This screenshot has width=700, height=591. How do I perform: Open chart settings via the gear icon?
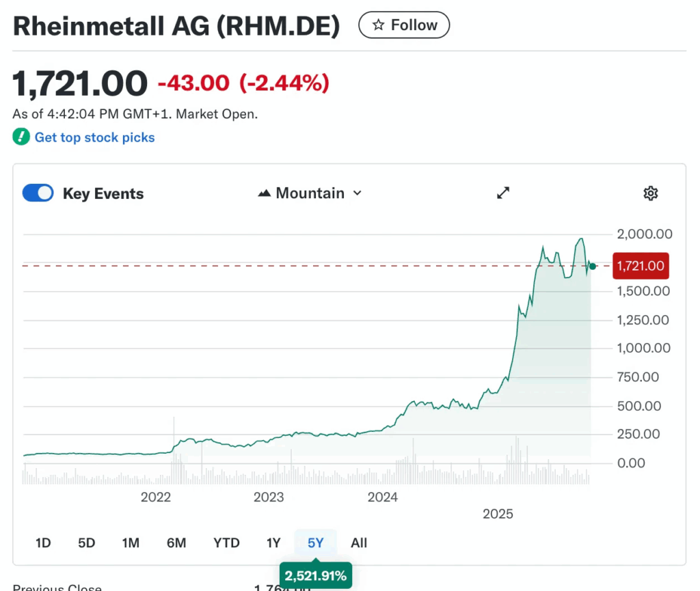[x=650, y=193]
